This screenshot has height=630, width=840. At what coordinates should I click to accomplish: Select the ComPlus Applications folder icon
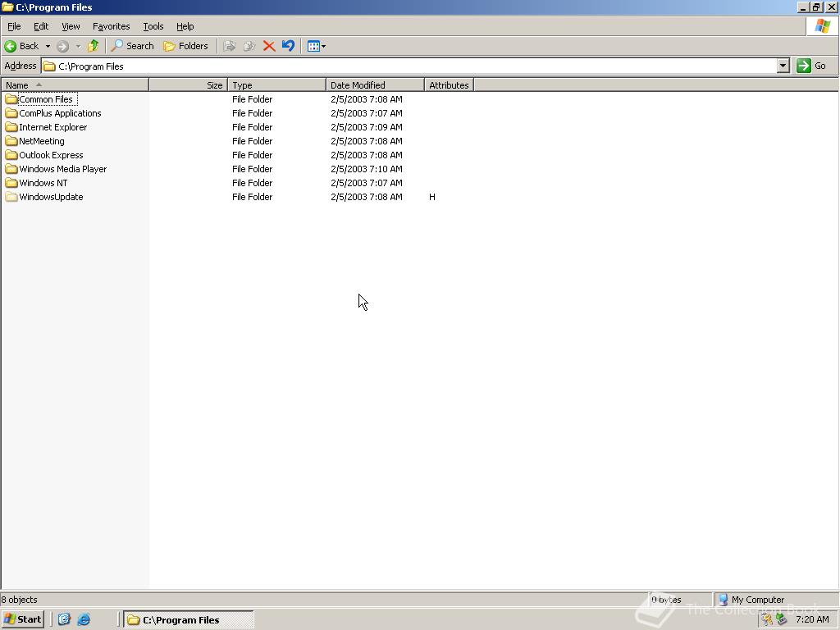coord(11,113)
